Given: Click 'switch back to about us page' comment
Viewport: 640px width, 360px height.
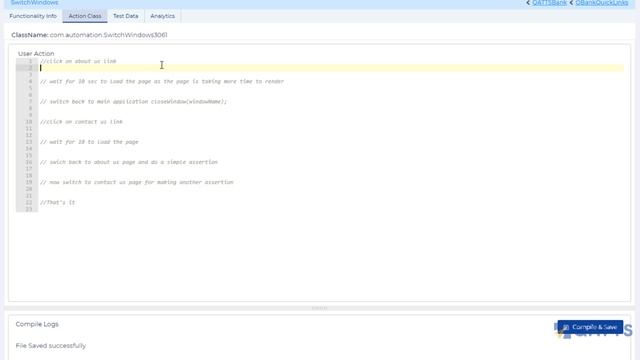Looking at the screenshot, I should [x=129, y=162].
